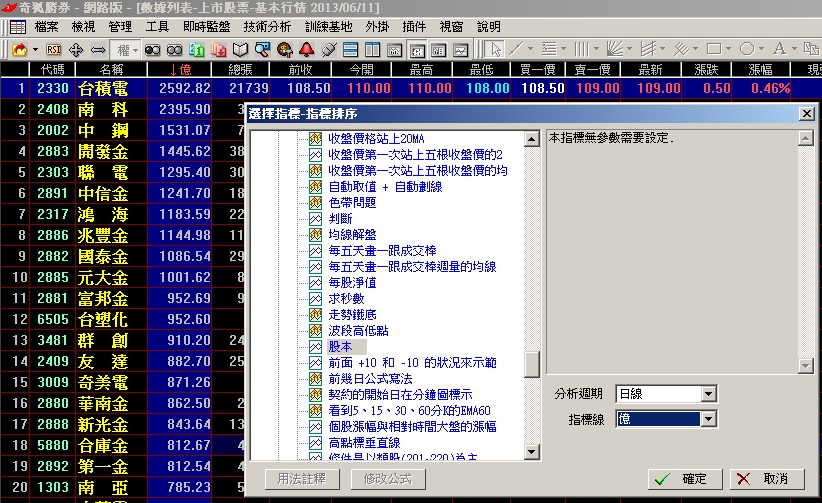Viewport: 822px width, 503px height.
Task: Select the 波段高低點 indicator
Action: coord(359,331)
